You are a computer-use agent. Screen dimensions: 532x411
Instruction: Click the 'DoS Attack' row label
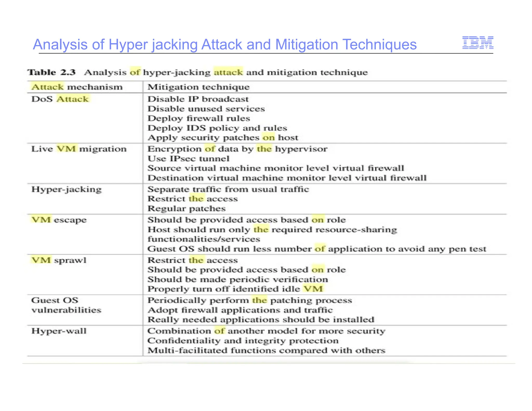60,99
